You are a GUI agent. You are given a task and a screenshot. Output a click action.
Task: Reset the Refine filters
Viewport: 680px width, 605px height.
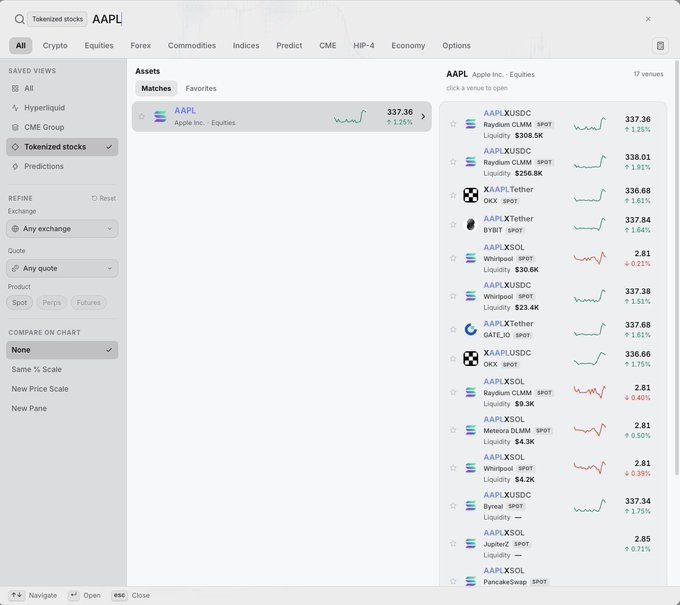pos(104,198)
